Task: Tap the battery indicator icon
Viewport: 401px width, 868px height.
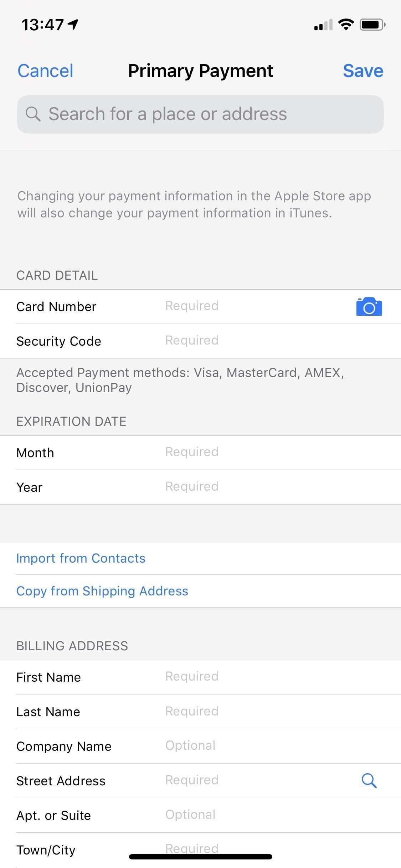Action: (x=372, y=25)
